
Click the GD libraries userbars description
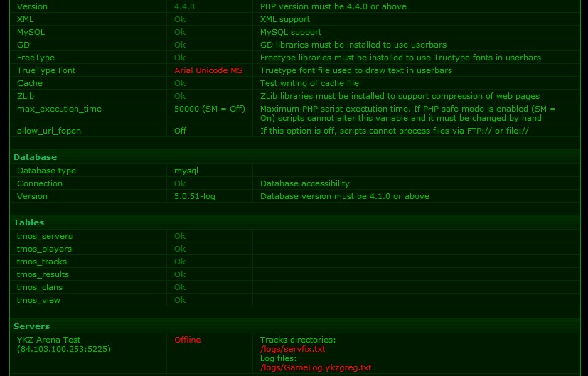click(353, 45)
